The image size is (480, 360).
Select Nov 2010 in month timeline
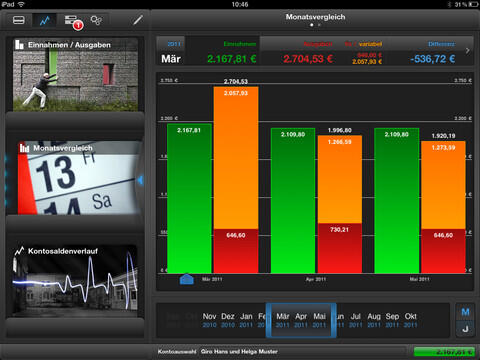(209, 320)
